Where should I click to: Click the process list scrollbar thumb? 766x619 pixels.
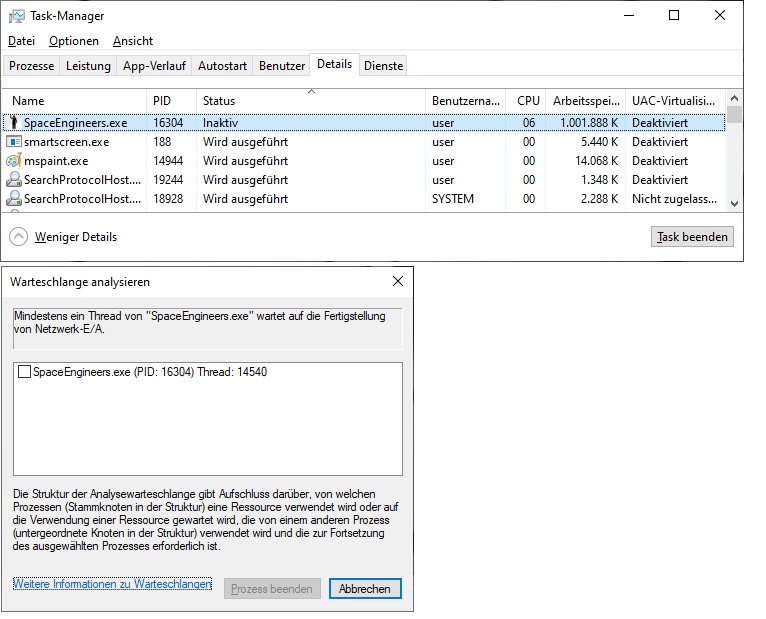click(x=734, y=114)
